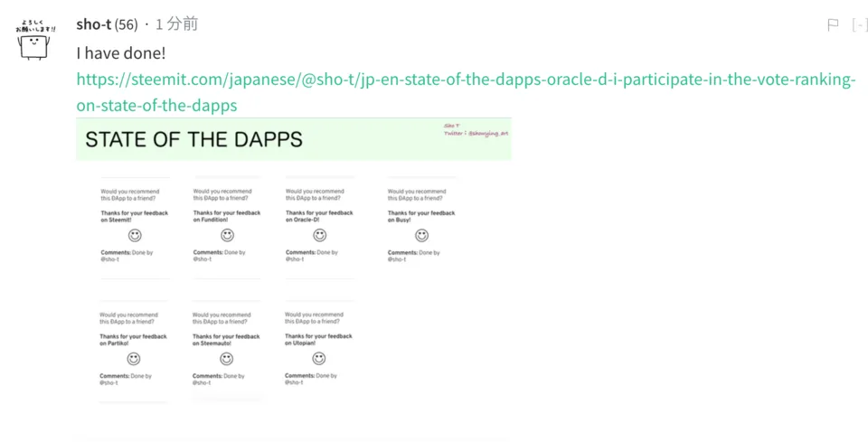Image resolution: width=868 pixels, height=442 pixels.
Task: Click the comment timestamp next to sho-t (56)
Action: 176,24
